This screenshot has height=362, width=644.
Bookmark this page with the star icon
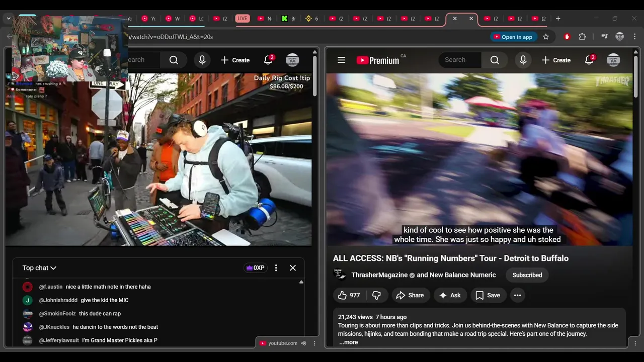click(x=546, y=37)
